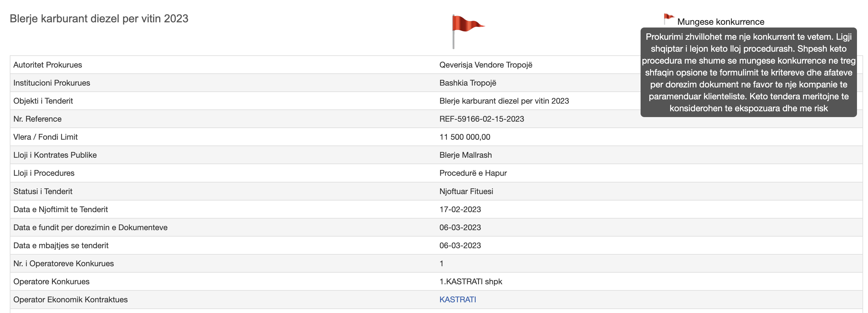The width and height of the screenshot is (868, 313).
Task: Click the Blerje Mallrash contract type
Action: [x=465, y=155]
